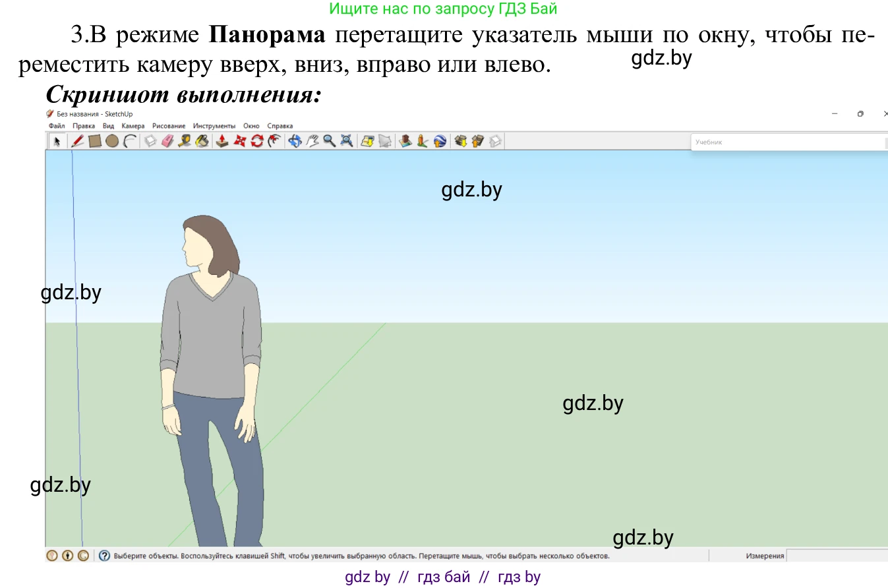Screen dimensions: 888x588
Task: Open the Окно menu
Action: pyautogui.click(x=251, y=125)
